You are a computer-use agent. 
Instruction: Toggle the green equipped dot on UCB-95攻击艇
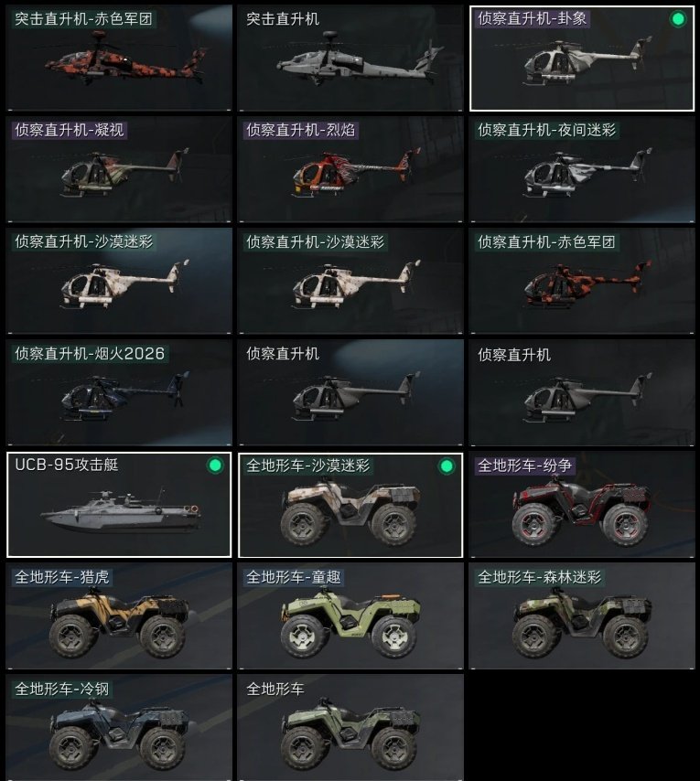tap(215, 465)
